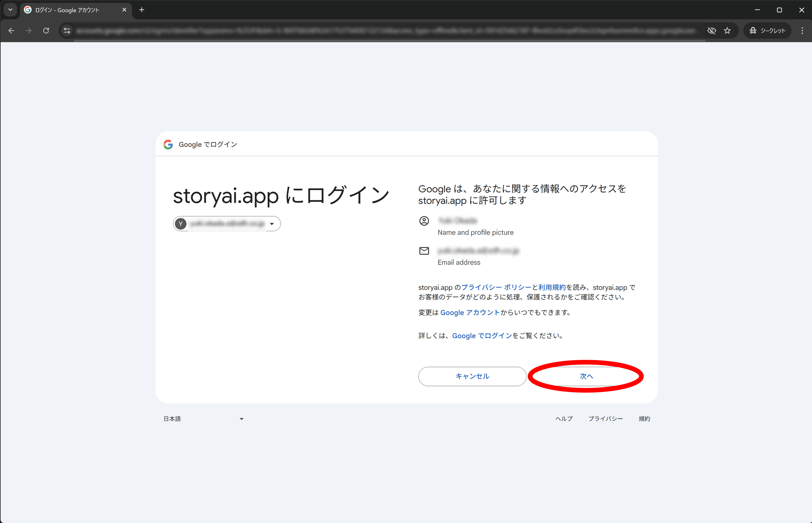Close the ログイン - Google アカウント tab
Image resolution: width=812 pixels, height=523 pixels.
124,10
